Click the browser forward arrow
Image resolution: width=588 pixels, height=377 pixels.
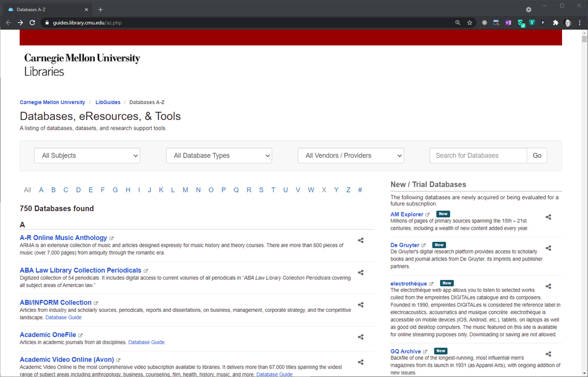(20, 23)
